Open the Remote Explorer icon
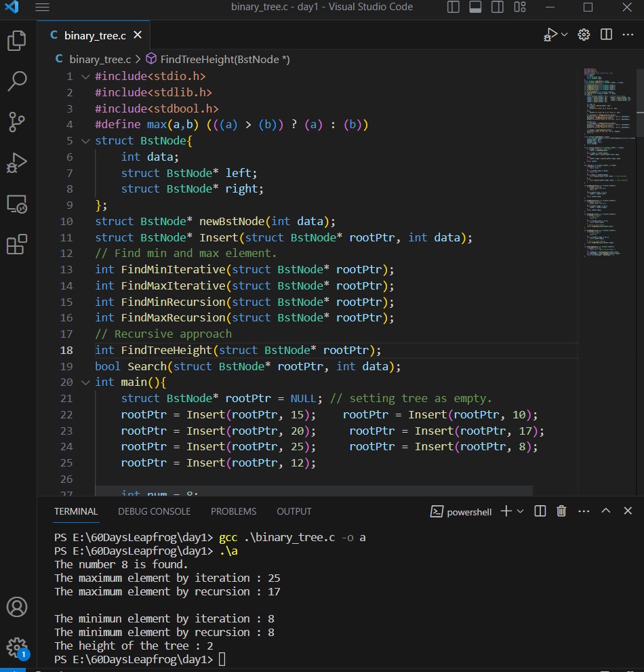The height and width of the screenshot is (672, 644). [16, 203]
